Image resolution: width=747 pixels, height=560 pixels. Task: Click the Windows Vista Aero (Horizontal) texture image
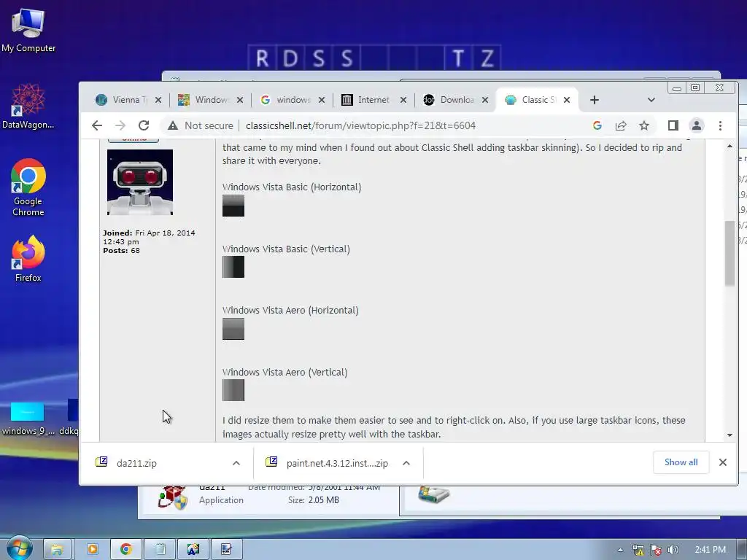[x=233, y=329]
